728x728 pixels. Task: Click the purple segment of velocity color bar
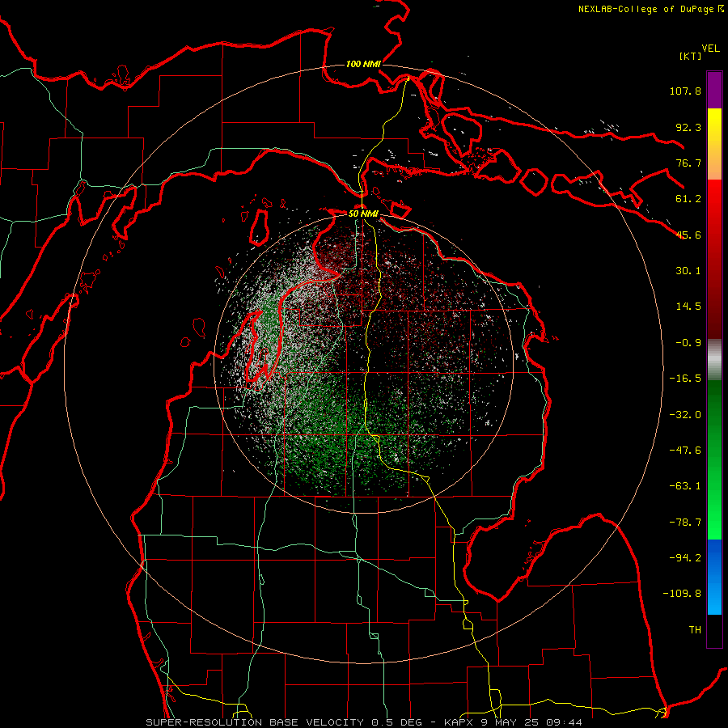714,90
